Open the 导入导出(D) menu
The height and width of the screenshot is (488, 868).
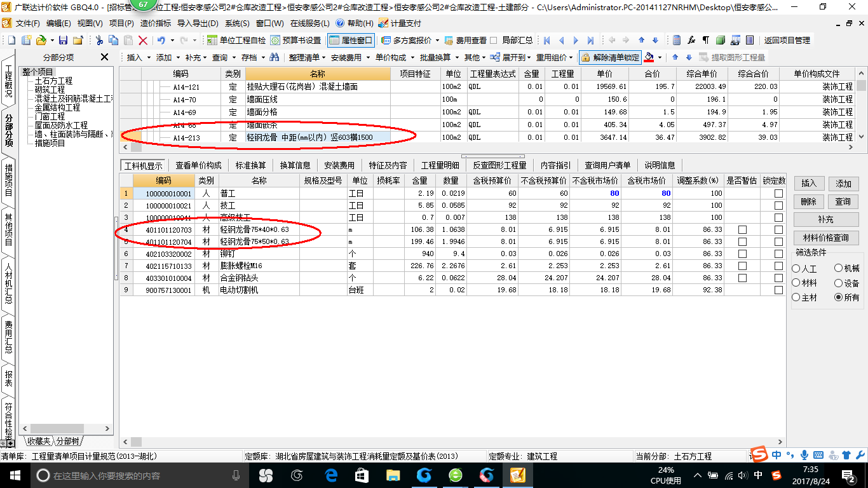198,23
